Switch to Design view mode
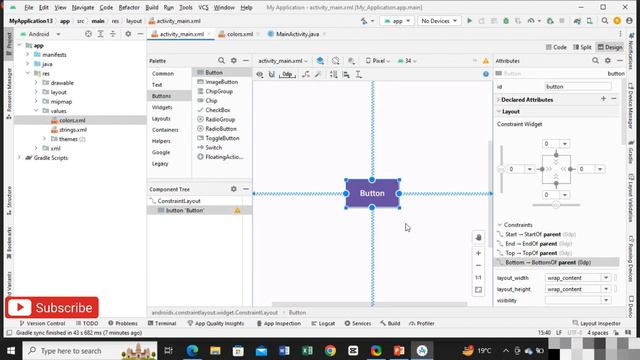Viewport: 640px width, 360px height. tap(610, 47)
